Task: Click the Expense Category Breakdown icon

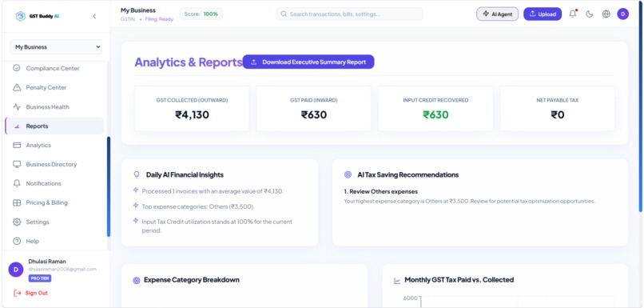Action: coord(137,281)
